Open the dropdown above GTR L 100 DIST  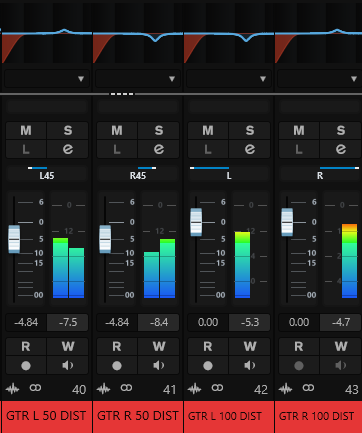pyautogui.click(x=229, y=79)
